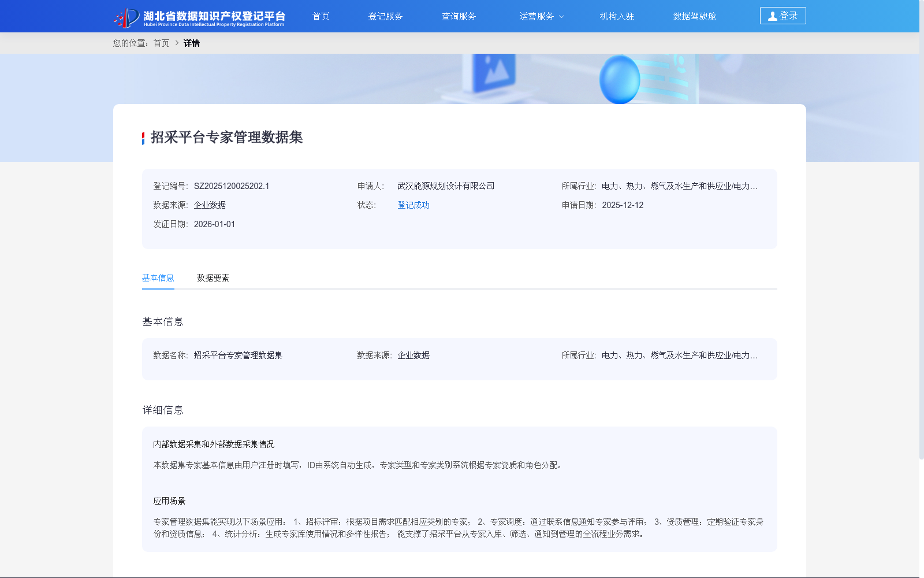Go to 查询服务 menu item

pyautogui.click(x=459, y=16)
